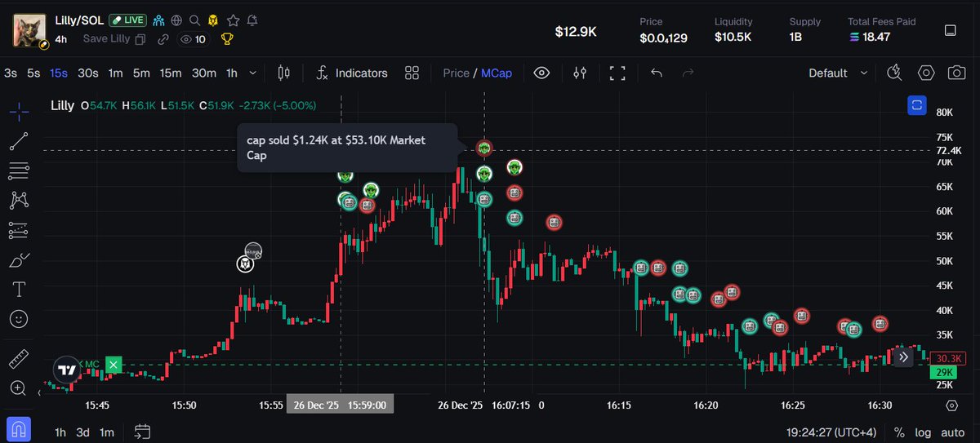Screen dimensions: 980x443
Task: Undo the last chart action
Action: click(x=657, y=73)
